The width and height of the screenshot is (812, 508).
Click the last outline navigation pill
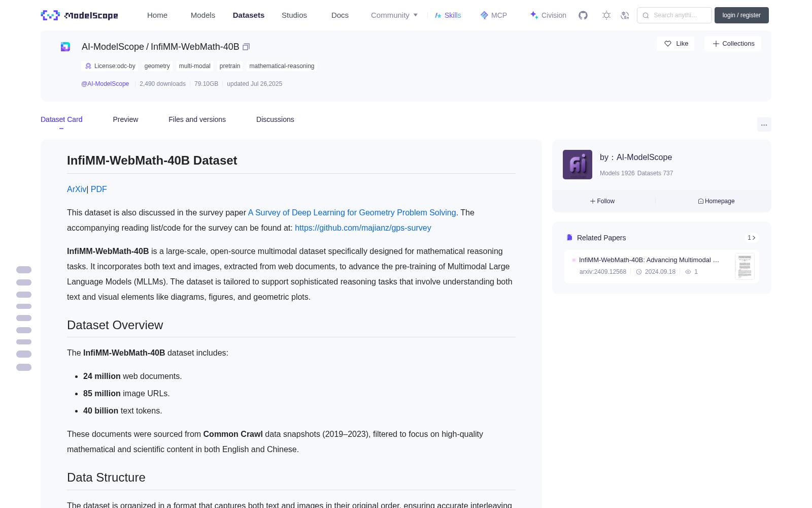(x=24, y=367)
